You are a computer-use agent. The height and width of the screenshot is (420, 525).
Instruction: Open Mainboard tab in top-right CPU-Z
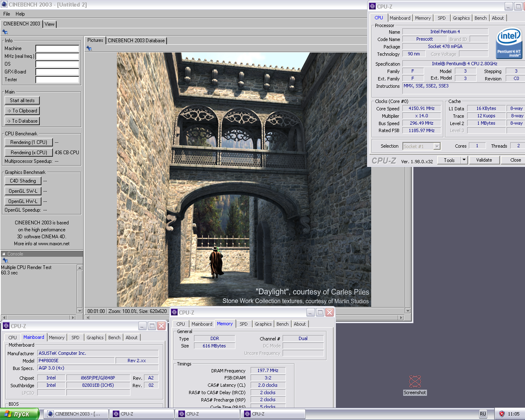(x=400, y=18)
